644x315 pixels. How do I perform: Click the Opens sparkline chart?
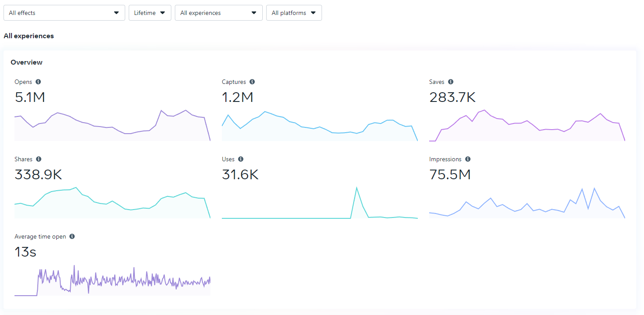click(112, 125)
